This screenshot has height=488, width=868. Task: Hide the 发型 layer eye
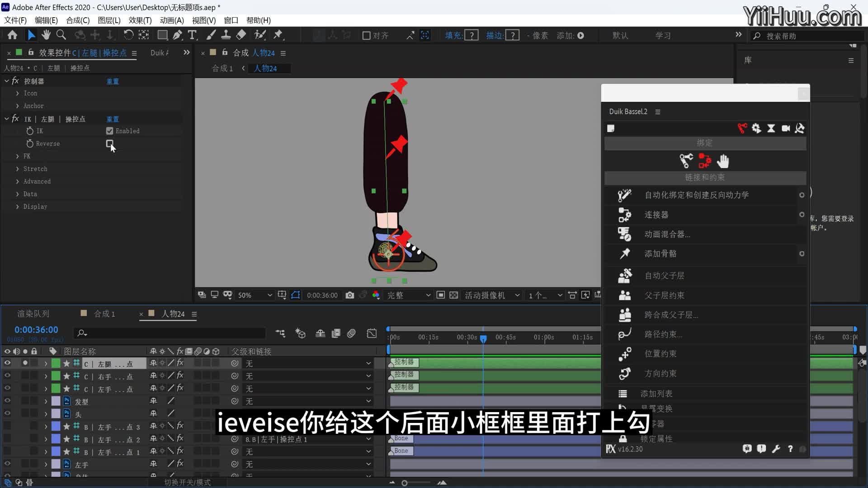pos(7,401)
